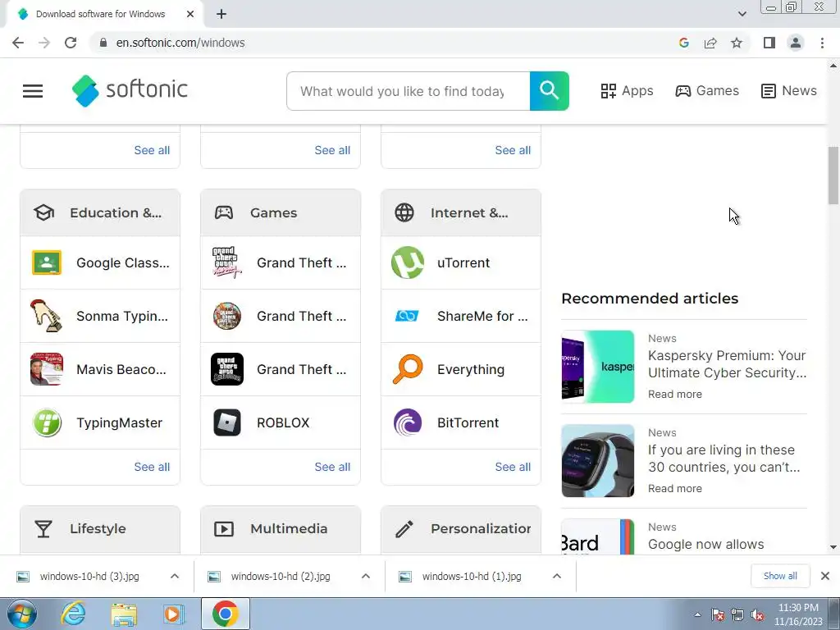Open the Kaspersky article thumbnail
The height and width of the screenshot is (630, 840).
598,367
